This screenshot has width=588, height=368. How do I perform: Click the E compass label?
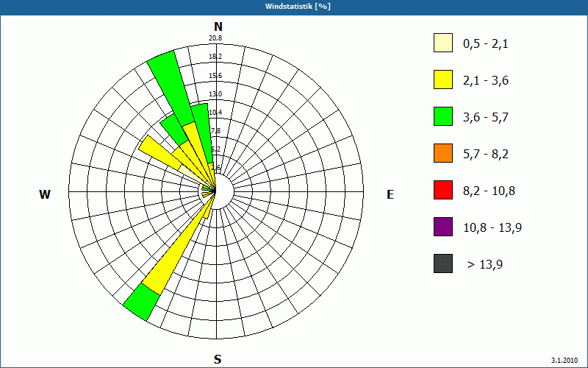[x=390, y=194]
